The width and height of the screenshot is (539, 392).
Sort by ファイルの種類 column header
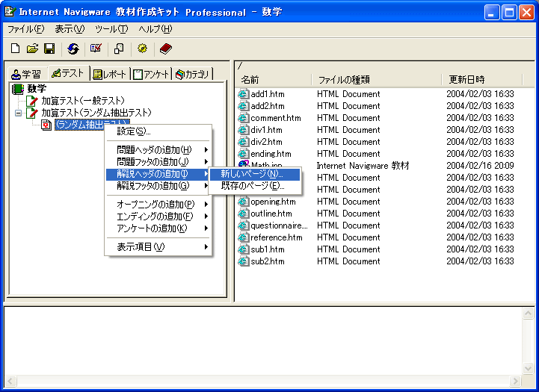point(377,80)
